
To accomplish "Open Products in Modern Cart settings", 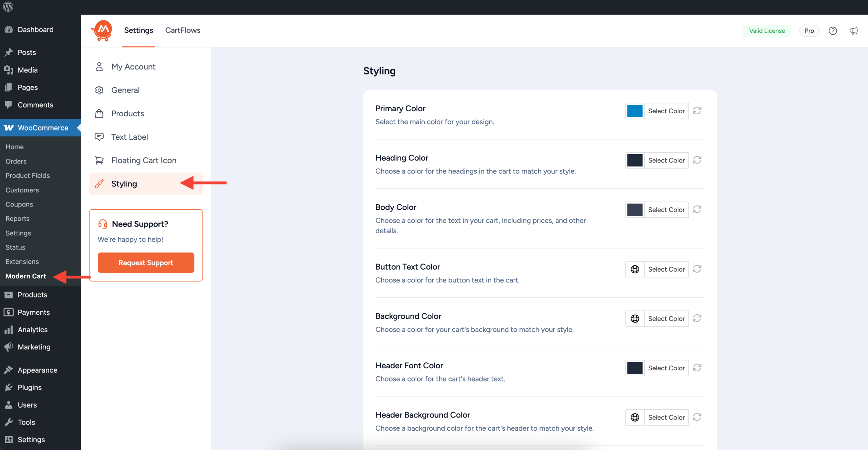I will point(146,113).
